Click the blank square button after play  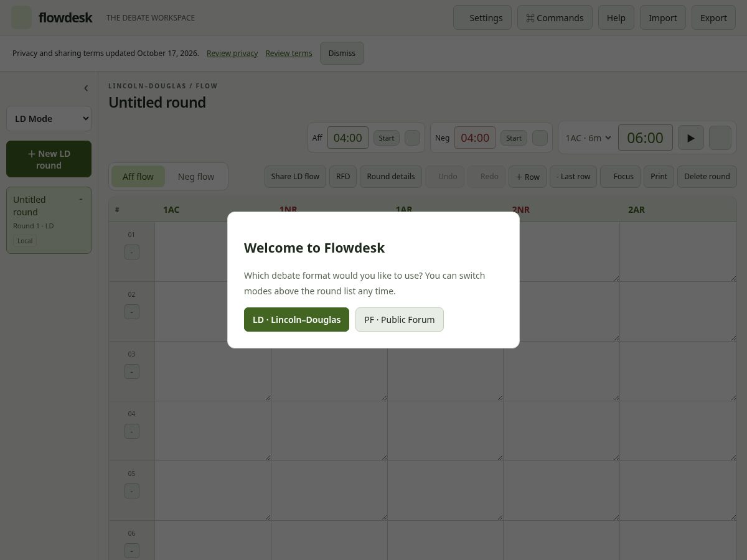point(720,138)
